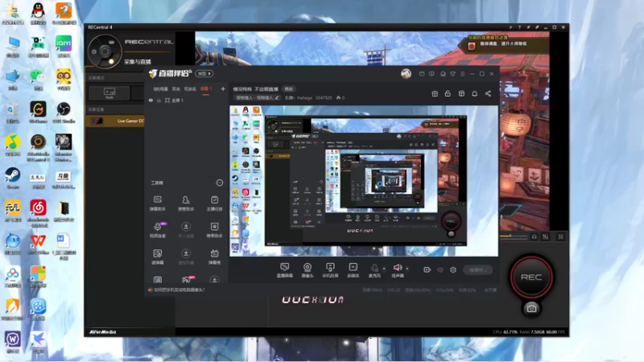The width and height of the screenshot is (644, 362).
Task: Select the 全屏 1 source row
Action: pyautogui.click(x=187, y=100)
